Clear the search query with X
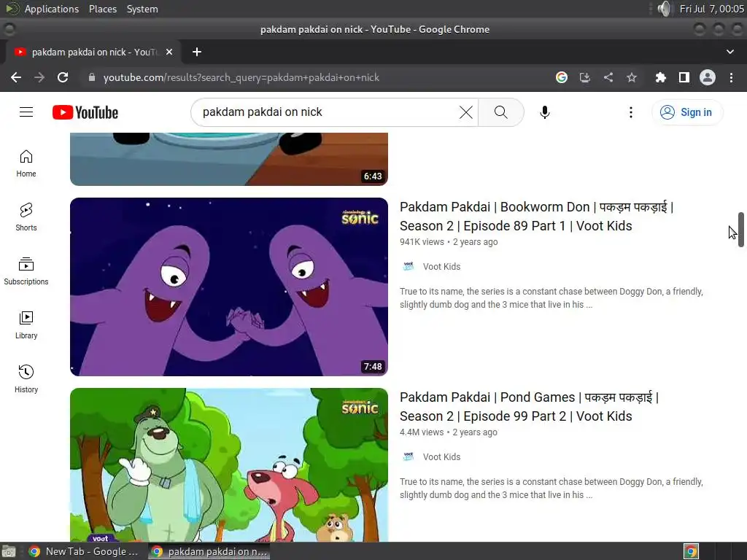The height and width of the screenshot is (560, 747). click(466, 112)
